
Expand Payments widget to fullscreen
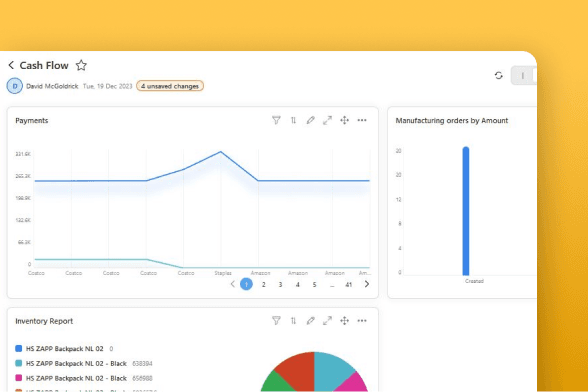pyautogui.click(x=327, y=120)
